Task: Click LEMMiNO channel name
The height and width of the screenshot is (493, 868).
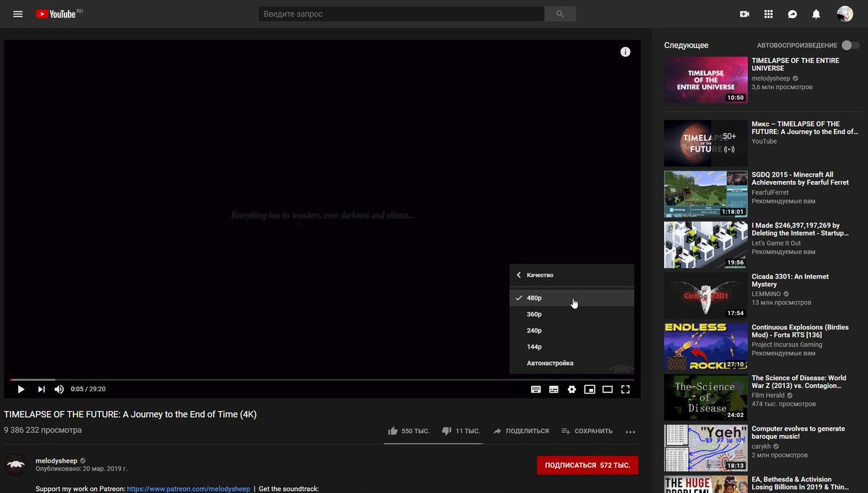Action: tap(767, 294)
